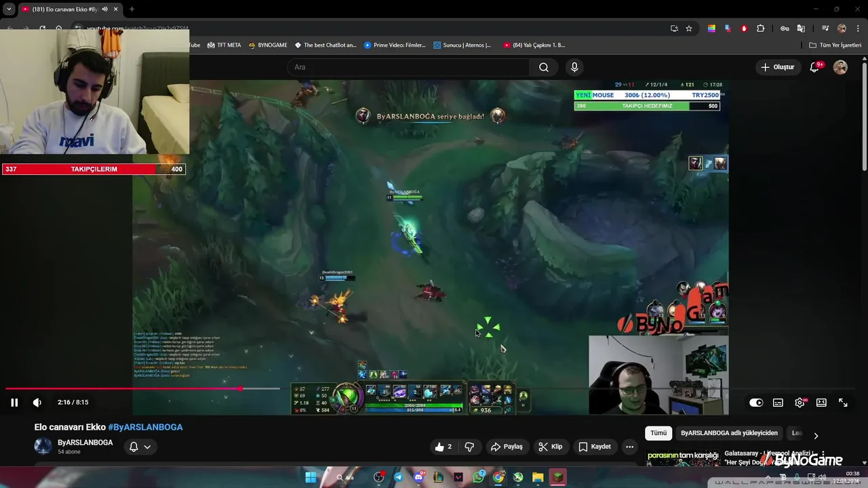The width and height of the screenshot is (868, 488).
Task: Expand the subscription notification bell dropdown
Action: 140,447
